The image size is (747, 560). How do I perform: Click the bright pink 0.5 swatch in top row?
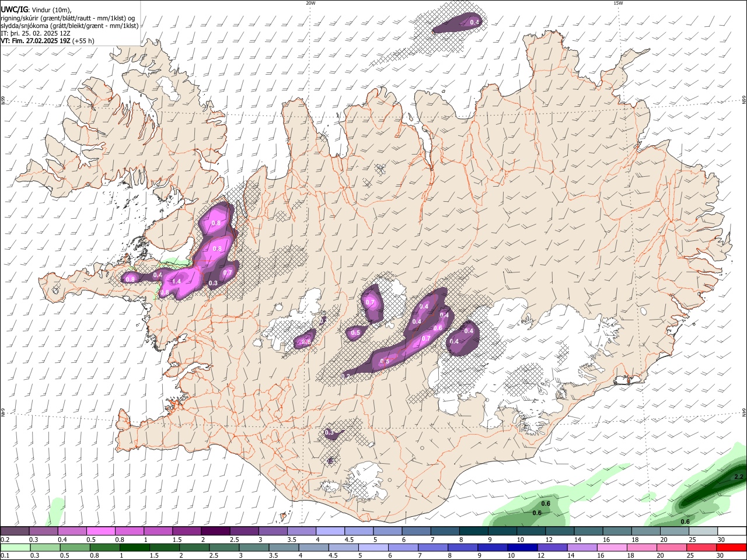[100, 531]
